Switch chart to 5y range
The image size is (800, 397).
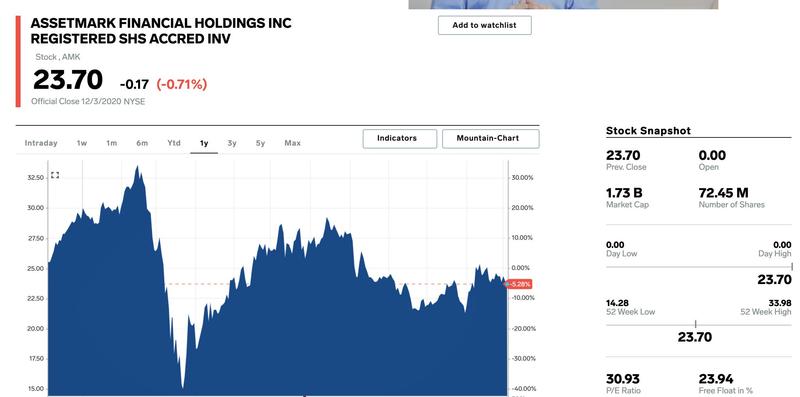tap(261, 143)
